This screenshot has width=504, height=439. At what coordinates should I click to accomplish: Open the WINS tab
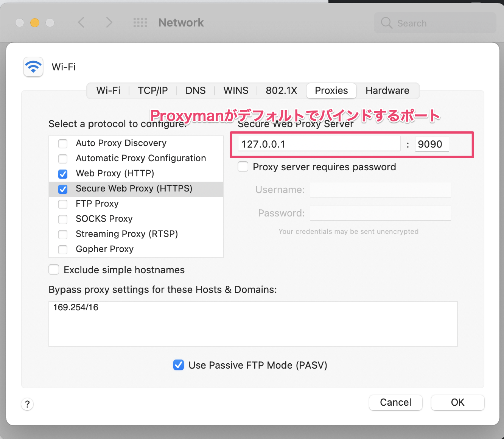click(x=236, y=90)
